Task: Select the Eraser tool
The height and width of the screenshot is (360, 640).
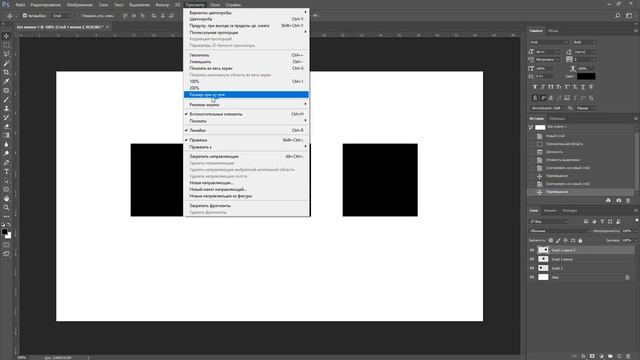Action: pyautogui.click(x=6, y=127)
